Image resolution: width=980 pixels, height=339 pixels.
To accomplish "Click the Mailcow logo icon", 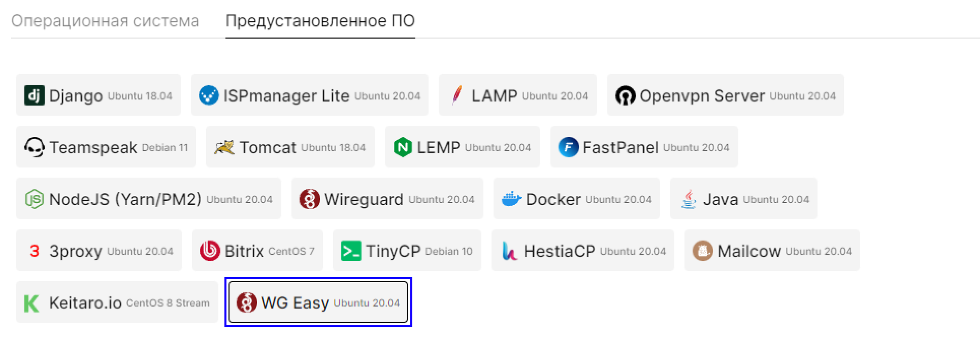I will click(702, 251).
